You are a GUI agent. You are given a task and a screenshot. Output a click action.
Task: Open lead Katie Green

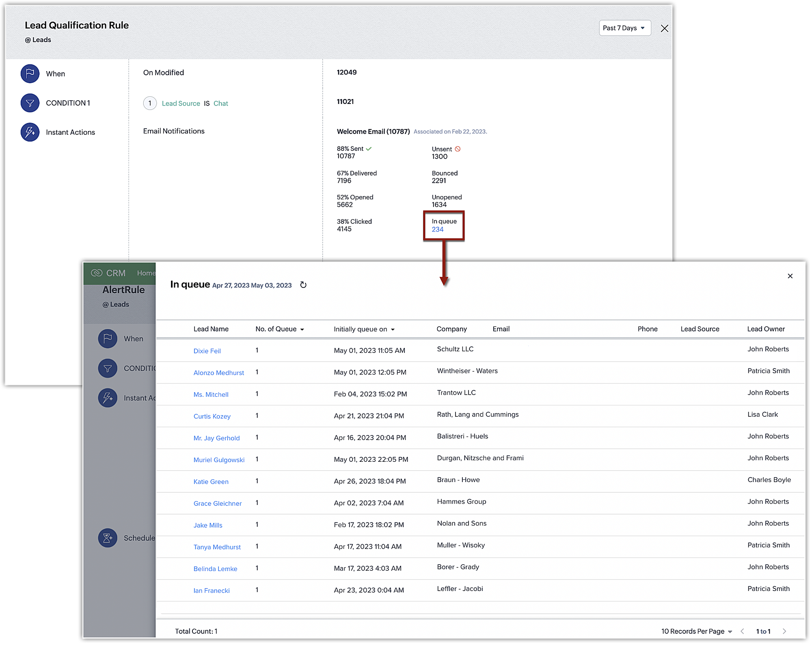click(211, 482)
